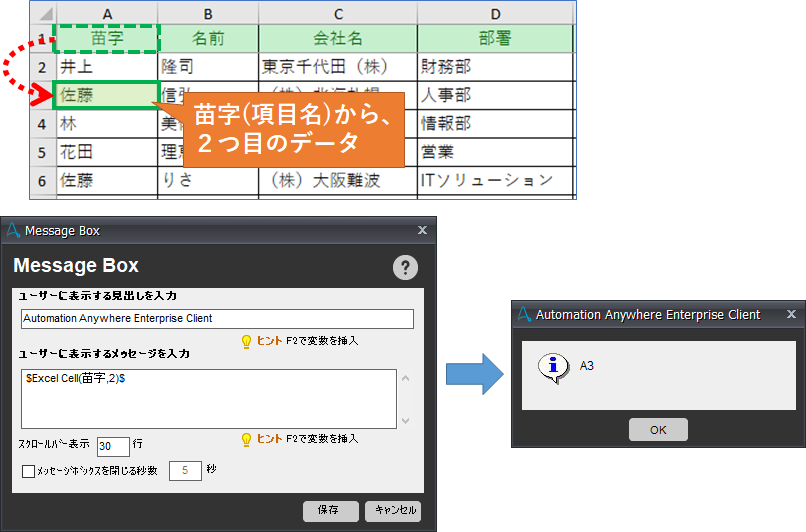Select the Excel column C header
Image resolution: width=806 pixels, height=532 pixels.
[338, 14]
